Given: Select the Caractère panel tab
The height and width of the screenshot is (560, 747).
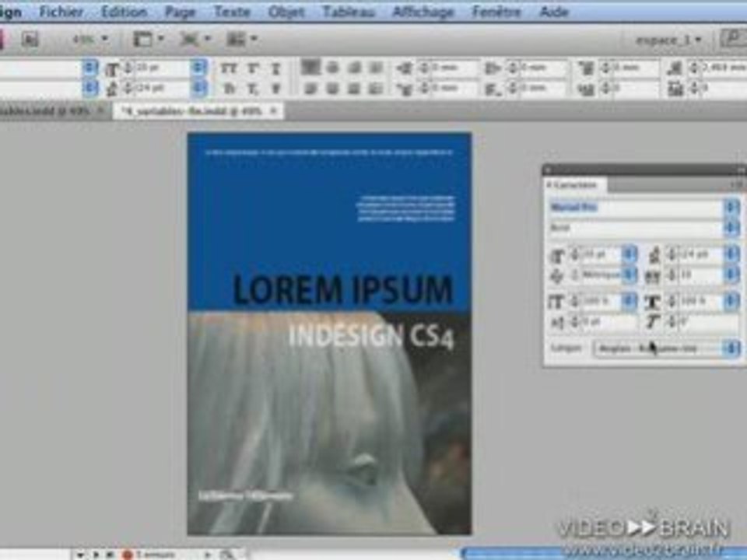Looking at the screenshot, I should point(576,185).
